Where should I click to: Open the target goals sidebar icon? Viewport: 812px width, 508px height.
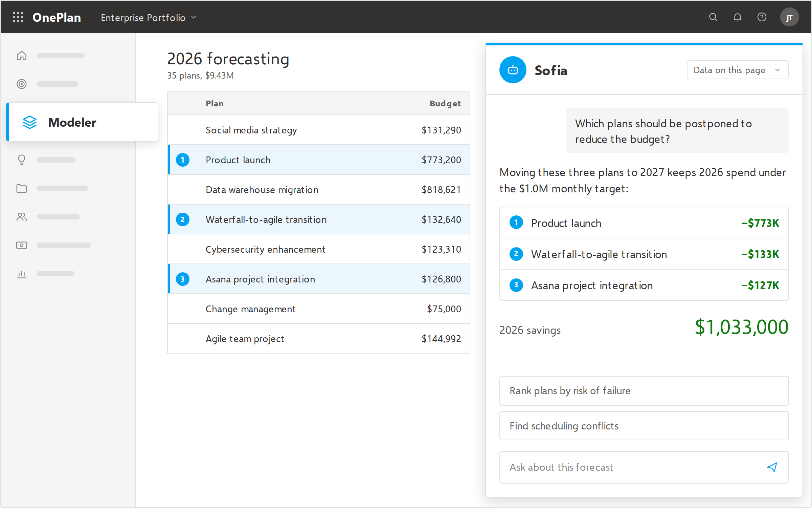click(x=22, y=84)
